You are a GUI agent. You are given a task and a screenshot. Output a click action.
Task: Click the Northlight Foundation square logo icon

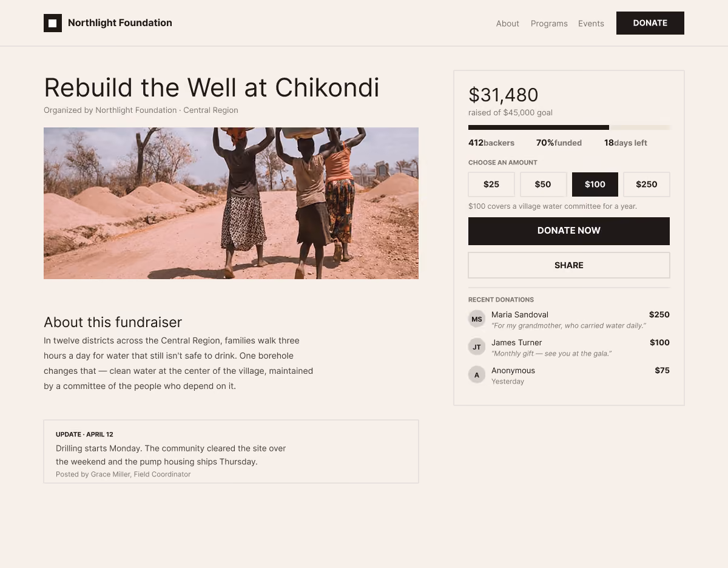pos(53,23)
